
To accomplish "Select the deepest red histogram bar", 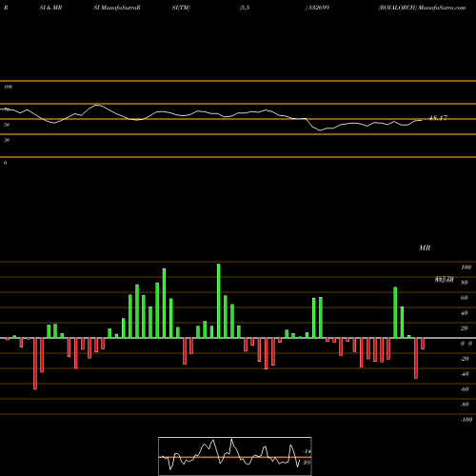I will 35,364.
